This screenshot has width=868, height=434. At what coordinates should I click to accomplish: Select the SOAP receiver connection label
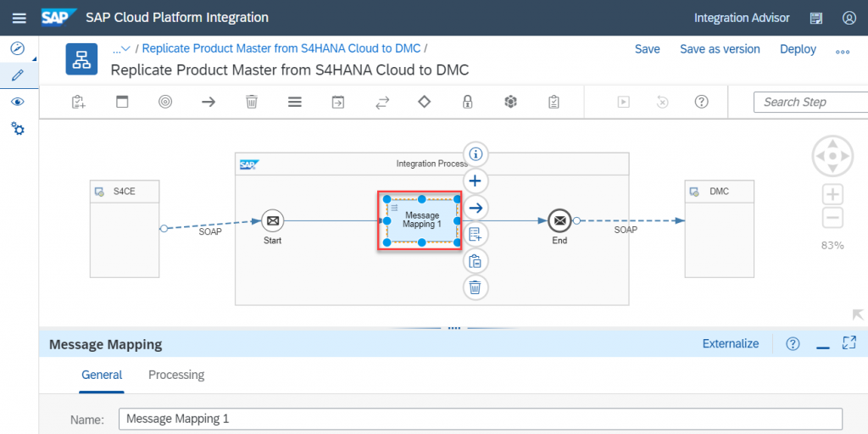pos(626,230)
